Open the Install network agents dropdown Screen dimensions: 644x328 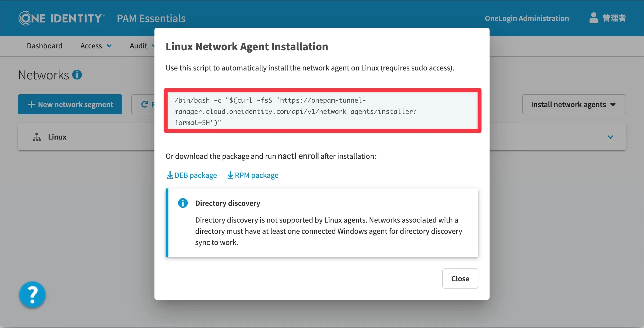[574, 104]
